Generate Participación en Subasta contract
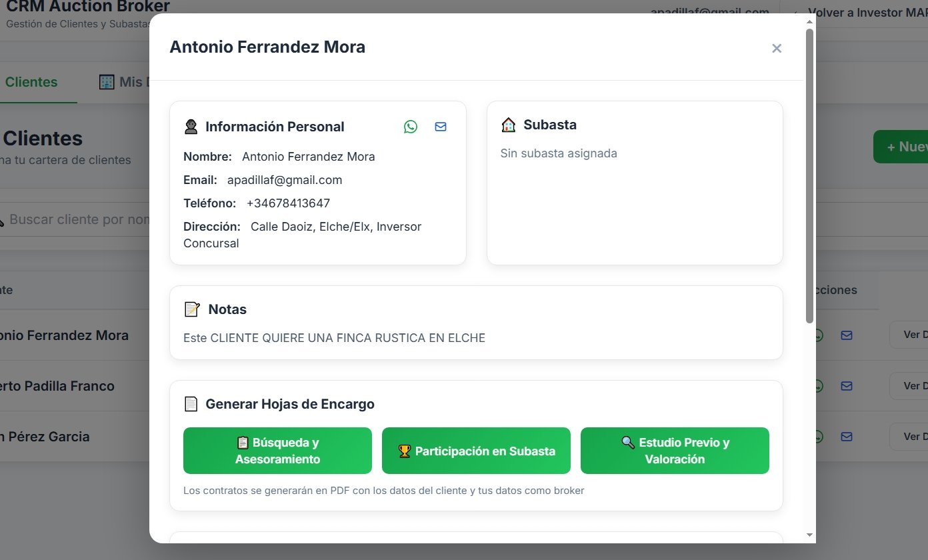The image size is (928, 560). pos(476,451)
